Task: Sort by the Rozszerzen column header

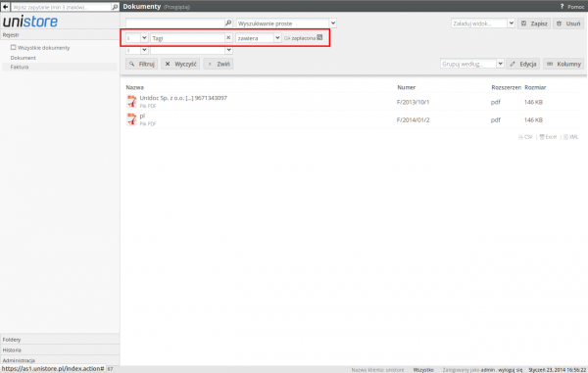Action: (506, 87)
